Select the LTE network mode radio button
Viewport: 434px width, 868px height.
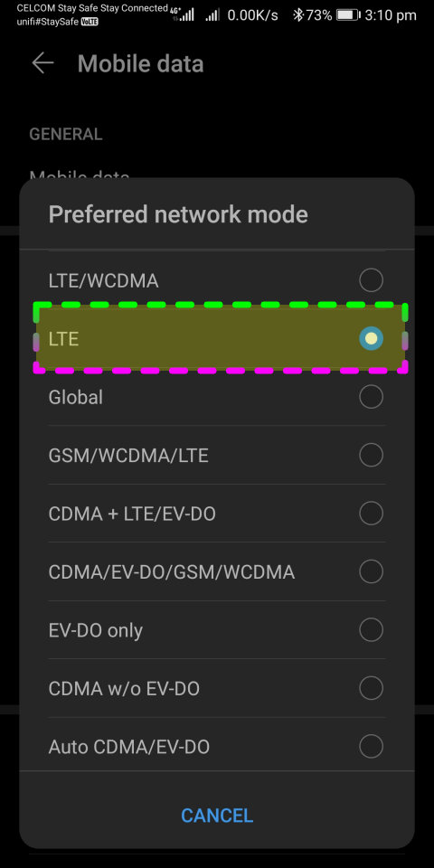[371, 338]
